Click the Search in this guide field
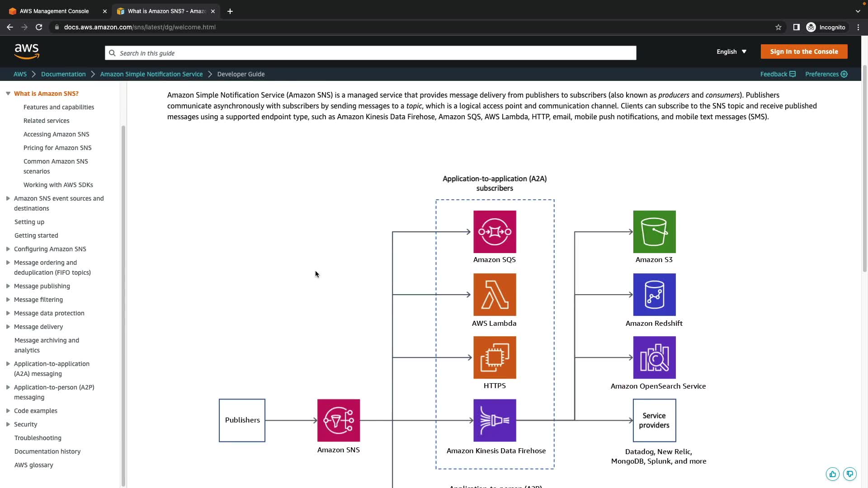The image size is (868, 488). (370, 53)
